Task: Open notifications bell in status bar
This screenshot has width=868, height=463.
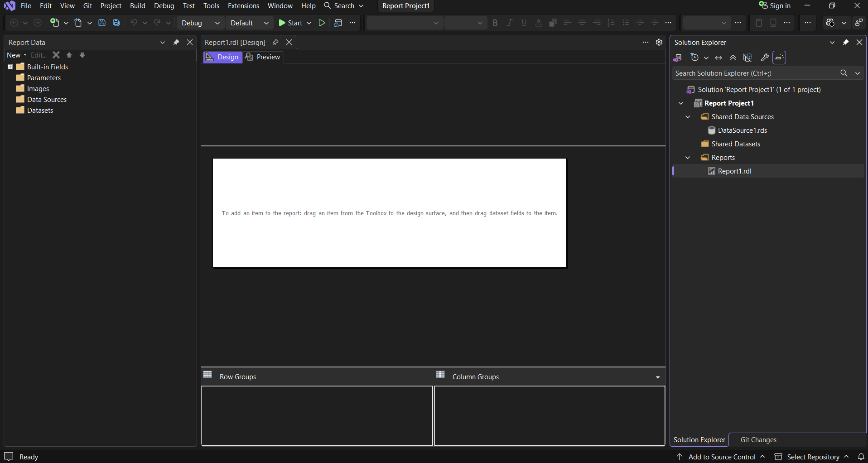Action: (861, 457)
